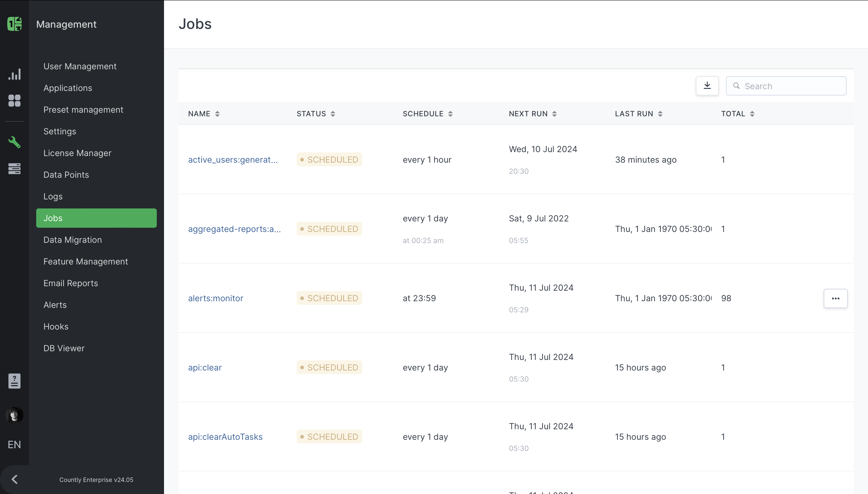Sort table by Schedule column

click(x=428, y=114)
